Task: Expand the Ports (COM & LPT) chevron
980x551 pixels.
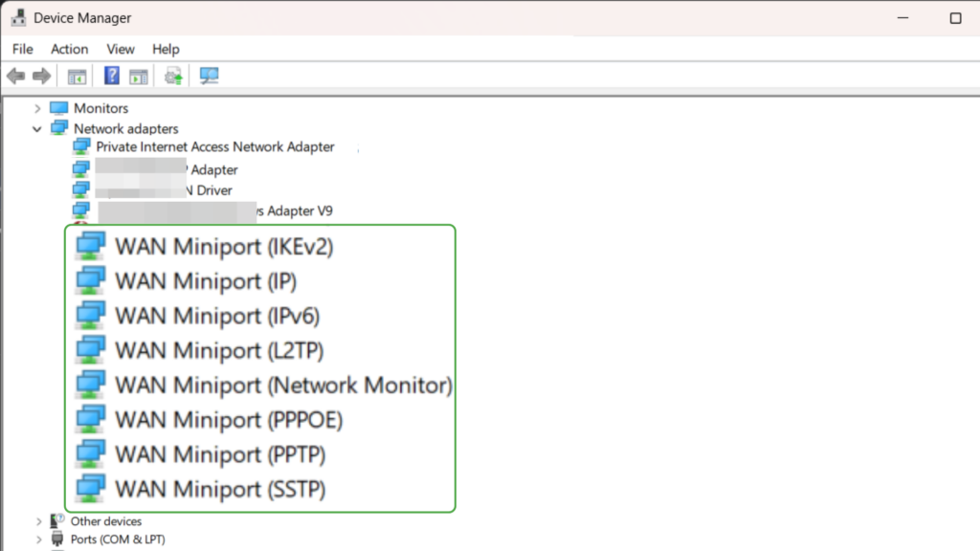Action: [38, 540]
